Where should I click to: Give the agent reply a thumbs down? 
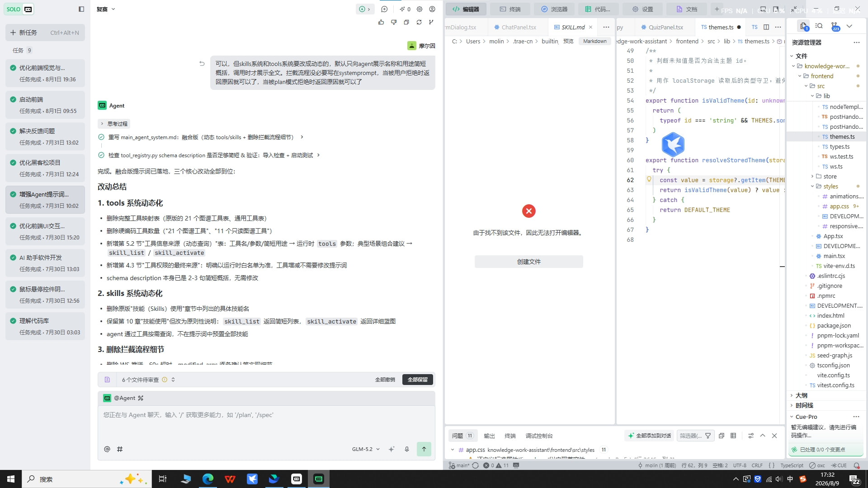(x=394, y=22)
